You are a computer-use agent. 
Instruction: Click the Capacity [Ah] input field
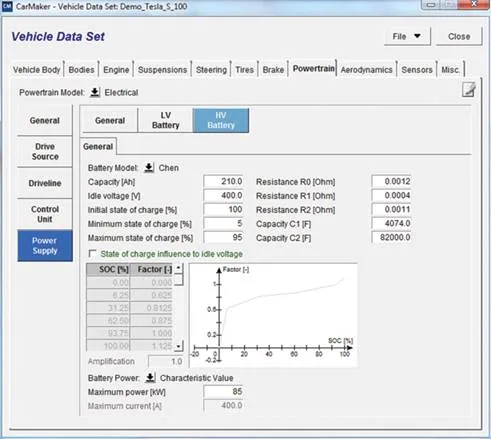(223, 182)
